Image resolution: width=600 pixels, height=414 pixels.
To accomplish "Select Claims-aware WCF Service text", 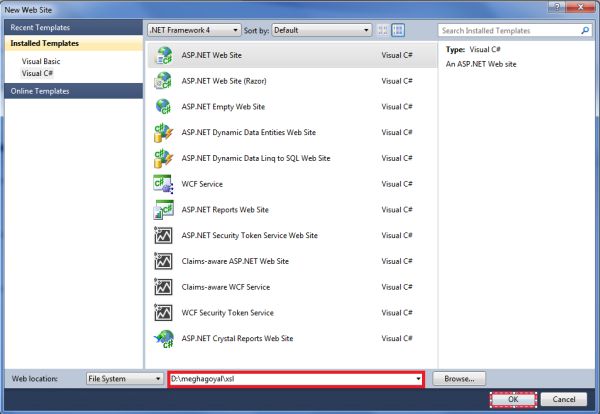I will coord(226,287).
